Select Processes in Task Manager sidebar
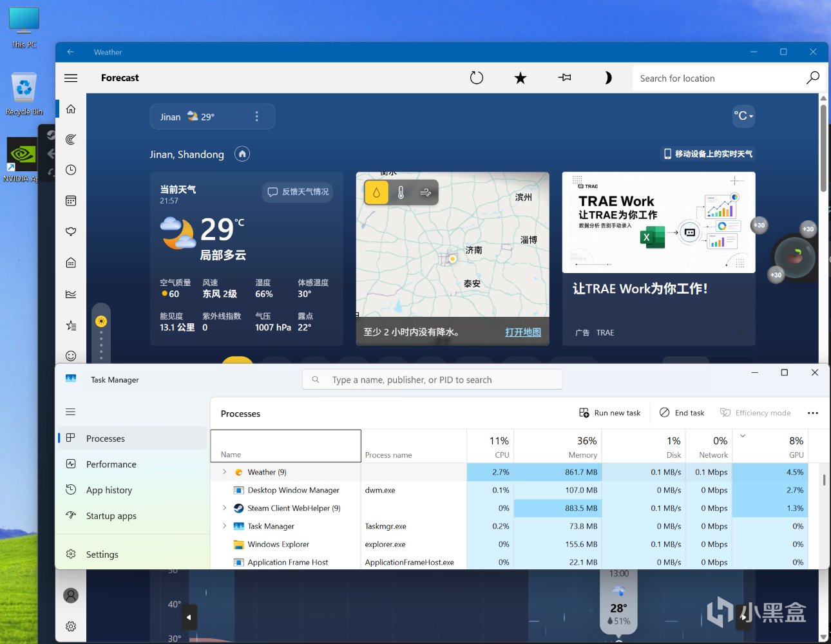The image size is (831, 644). pos(133,439)
